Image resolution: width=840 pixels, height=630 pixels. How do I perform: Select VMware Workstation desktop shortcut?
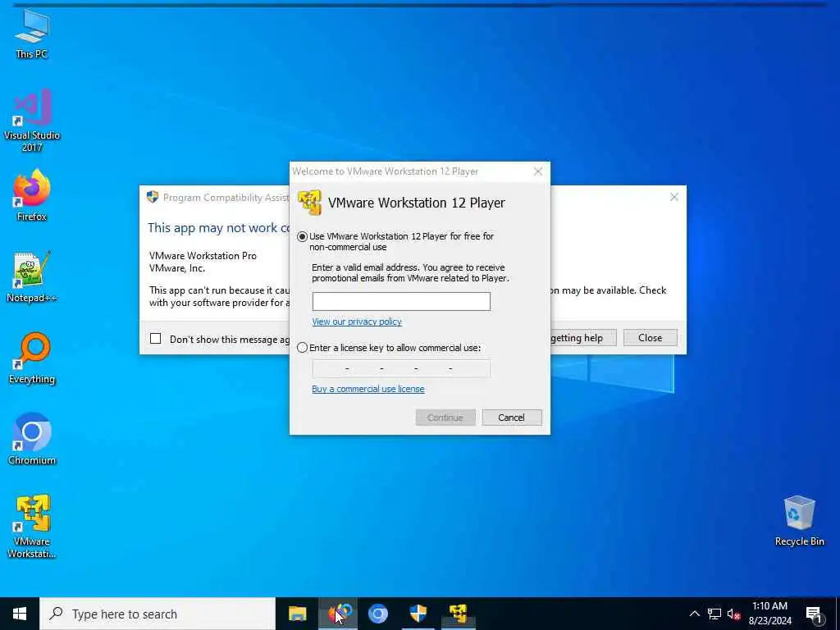32,526
